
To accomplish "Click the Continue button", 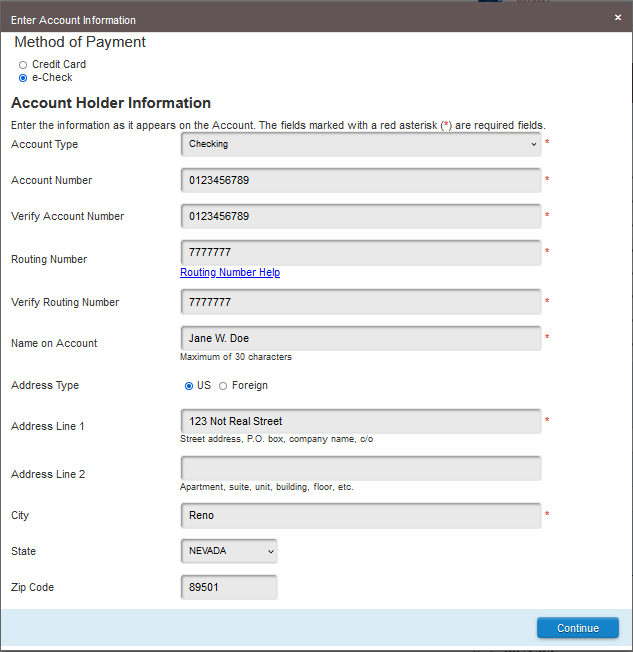I will 578,627.
